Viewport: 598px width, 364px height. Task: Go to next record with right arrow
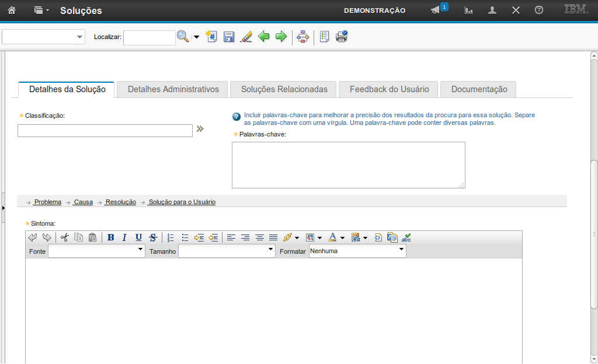tap(281, 37)
